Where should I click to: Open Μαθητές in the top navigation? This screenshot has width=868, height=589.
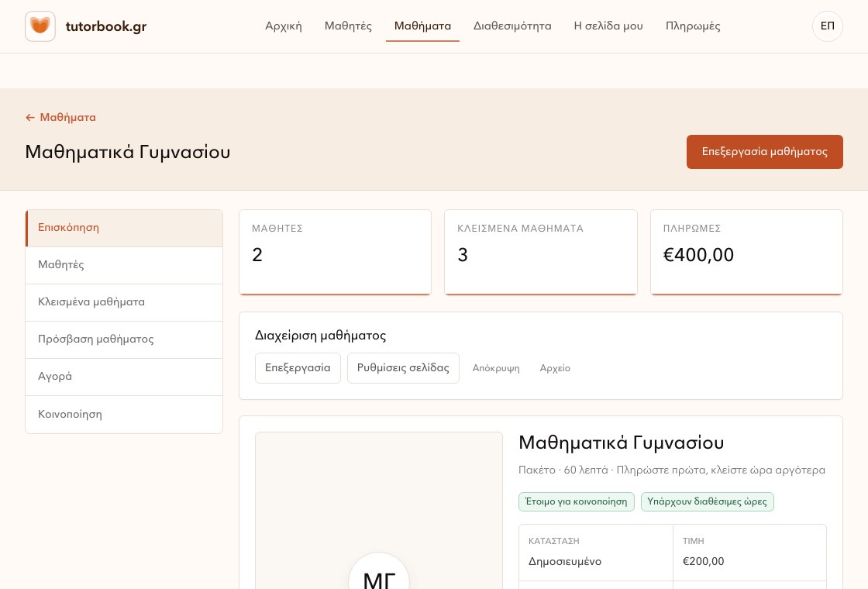348,26
